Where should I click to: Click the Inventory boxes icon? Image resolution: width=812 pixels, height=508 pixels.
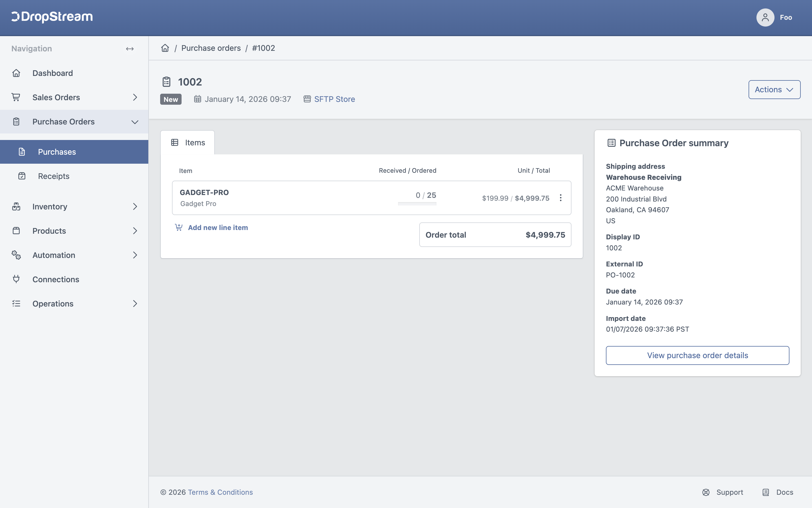[x=16, y=206]
